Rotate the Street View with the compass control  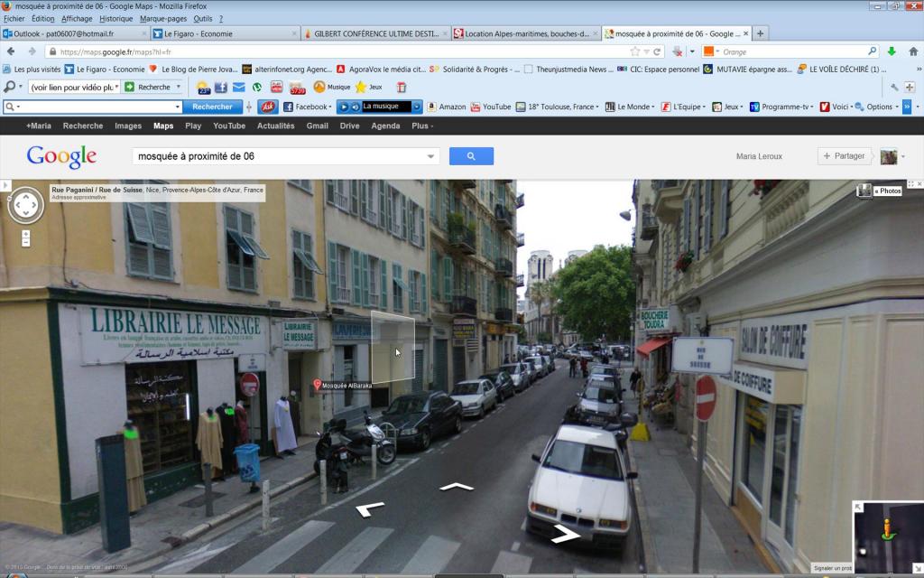click(25, 205)
